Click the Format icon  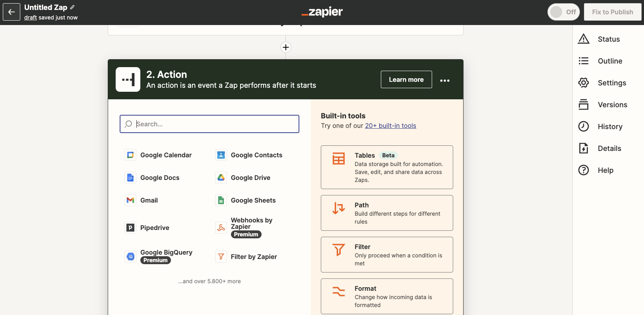click(x=339, y=292)
